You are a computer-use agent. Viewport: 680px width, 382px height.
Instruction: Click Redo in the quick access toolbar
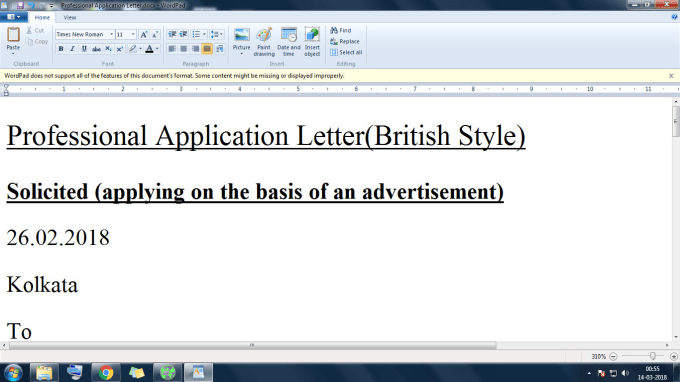pyautogui.click(x=42, y=6)
